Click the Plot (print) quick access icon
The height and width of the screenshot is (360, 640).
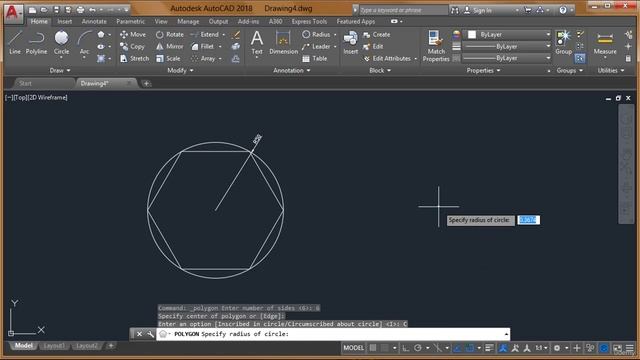[80, 10]
